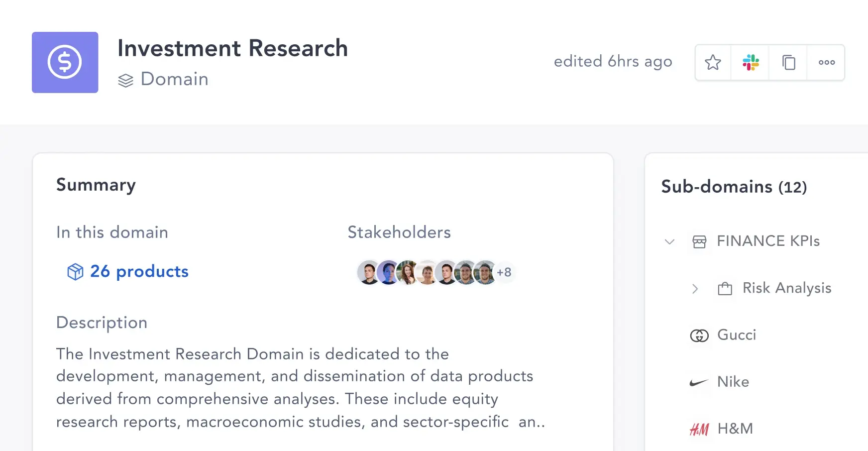The height and width of the screenshot is (451, 868).
Task: Open the three-dot more options menu
Action: tap(826, 63)
